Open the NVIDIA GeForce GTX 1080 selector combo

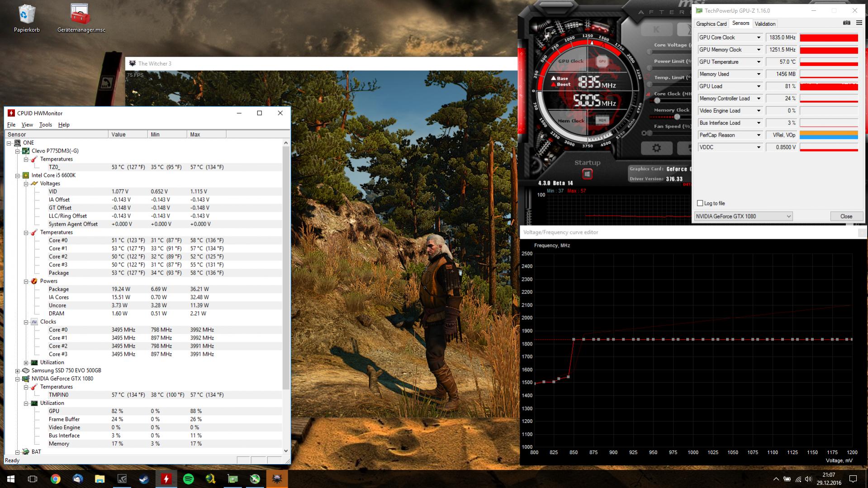743,217
